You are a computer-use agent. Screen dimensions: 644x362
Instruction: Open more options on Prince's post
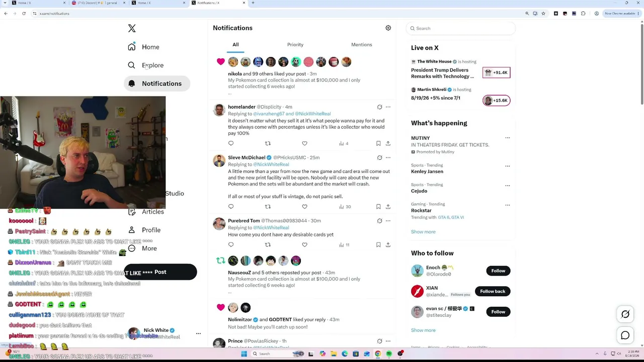click(x=388, y=341)
